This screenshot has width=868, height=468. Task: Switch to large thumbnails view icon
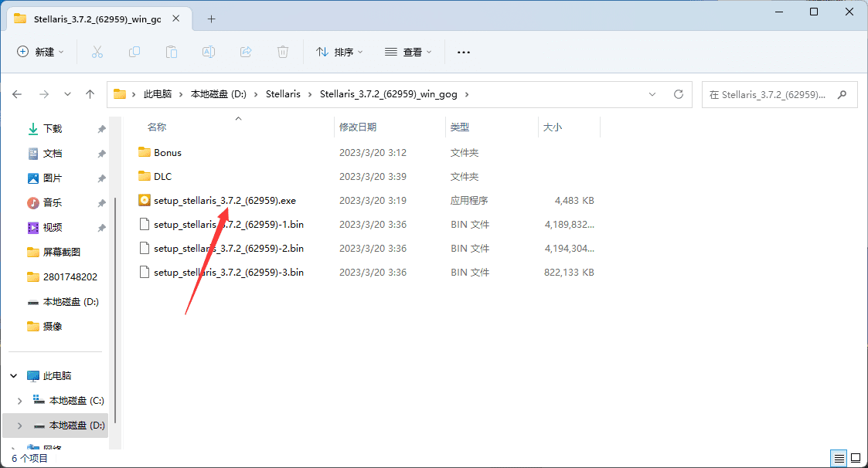tap(856, 458)
